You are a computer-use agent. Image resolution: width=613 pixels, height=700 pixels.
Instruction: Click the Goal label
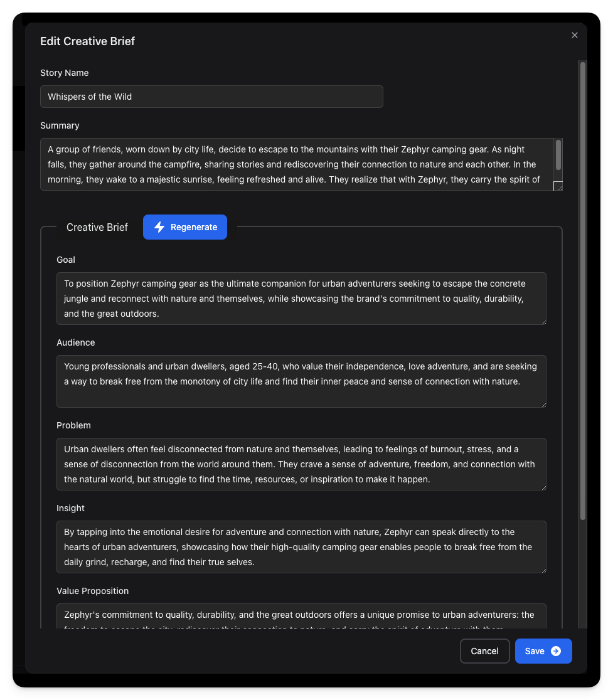[x=66, y=260]
